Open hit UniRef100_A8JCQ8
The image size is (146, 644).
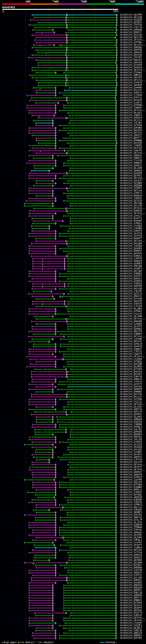click(131, 17)
